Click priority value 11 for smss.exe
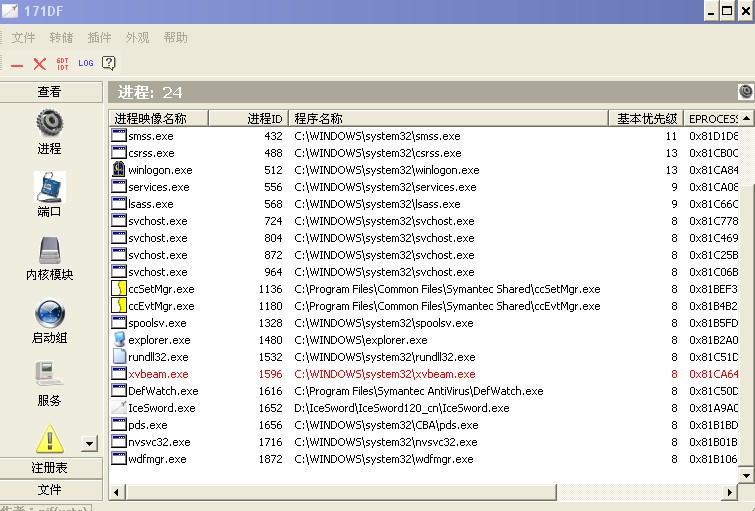The width and height of the screenshot is (755, 511). click(x=671, y=136)
